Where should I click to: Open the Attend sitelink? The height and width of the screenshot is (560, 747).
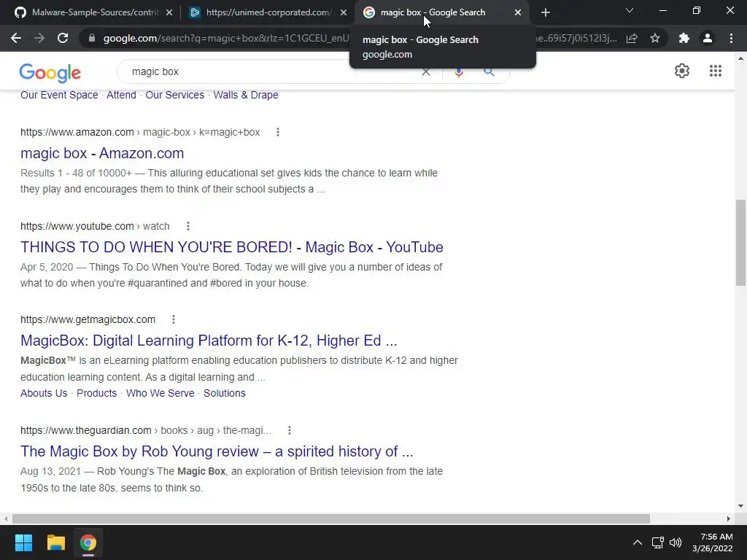tap(121, 95)
